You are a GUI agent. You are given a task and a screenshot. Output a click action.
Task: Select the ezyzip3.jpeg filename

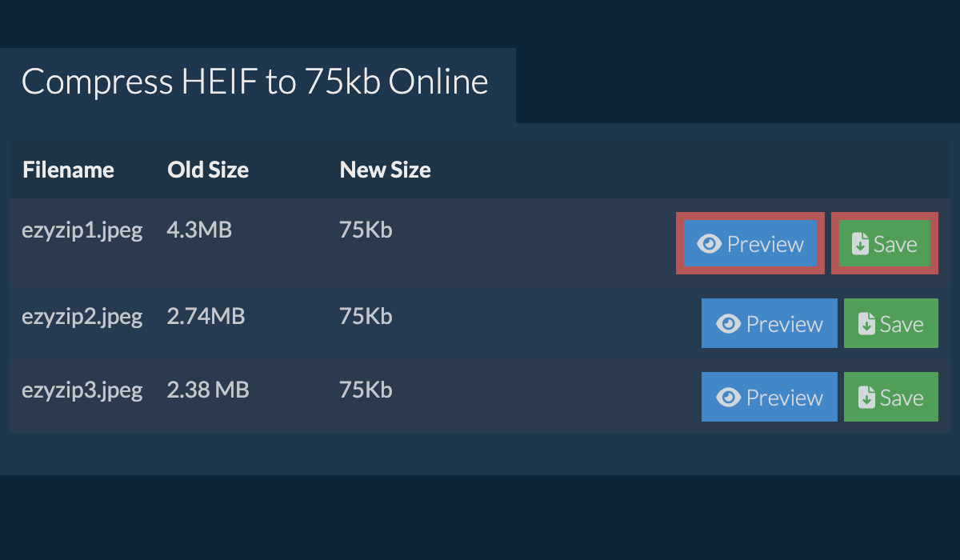pyautogui.click(x=82, y=390)
